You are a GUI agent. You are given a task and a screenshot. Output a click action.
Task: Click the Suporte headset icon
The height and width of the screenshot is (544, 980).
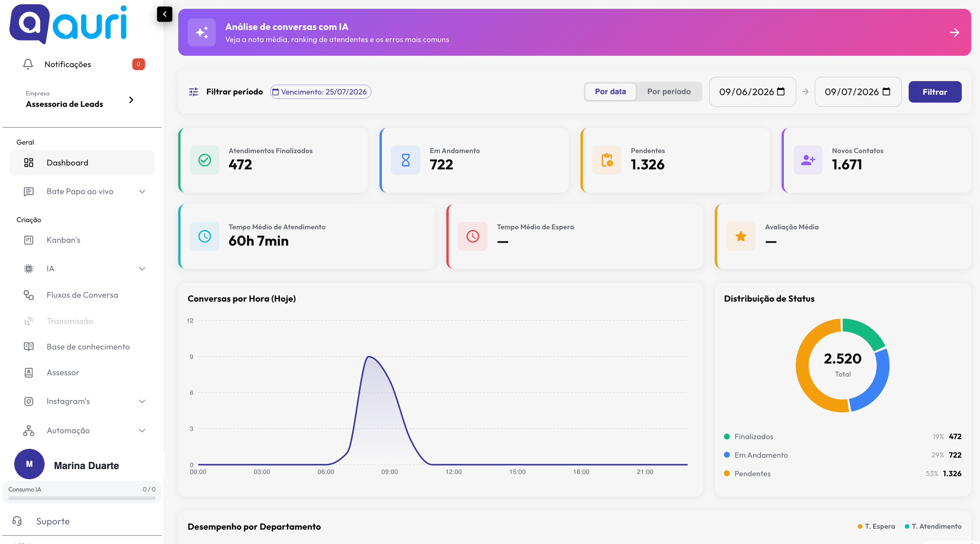[17, 521]
